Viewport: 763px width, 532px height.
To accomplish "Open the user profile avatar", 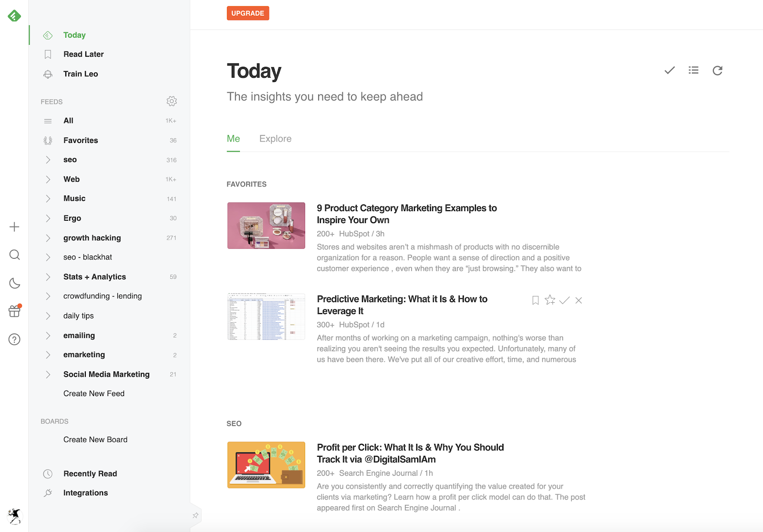I will click(14, 516).
